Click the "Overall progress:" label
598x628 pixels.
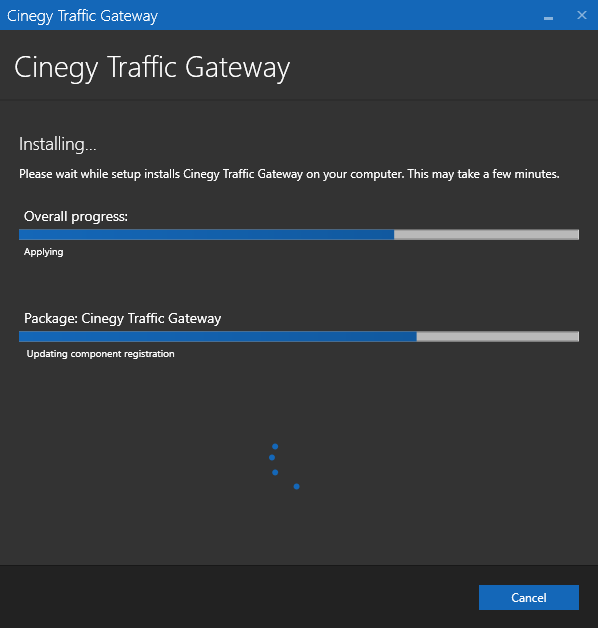click(76, 216)
